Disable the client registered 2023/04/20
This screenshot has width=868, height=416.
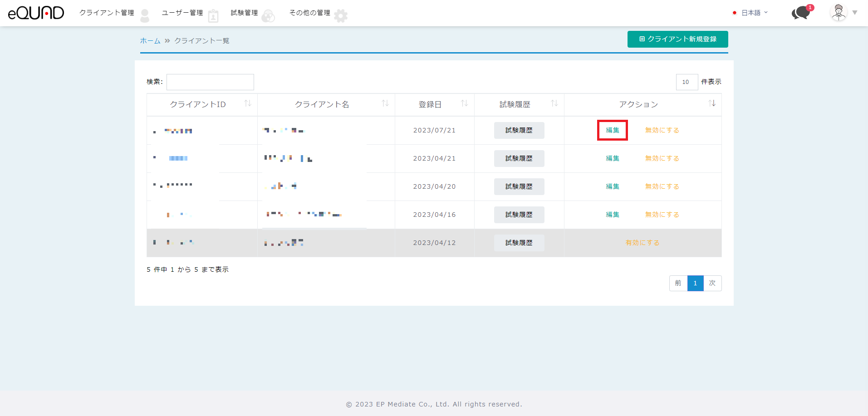point(662,186)
